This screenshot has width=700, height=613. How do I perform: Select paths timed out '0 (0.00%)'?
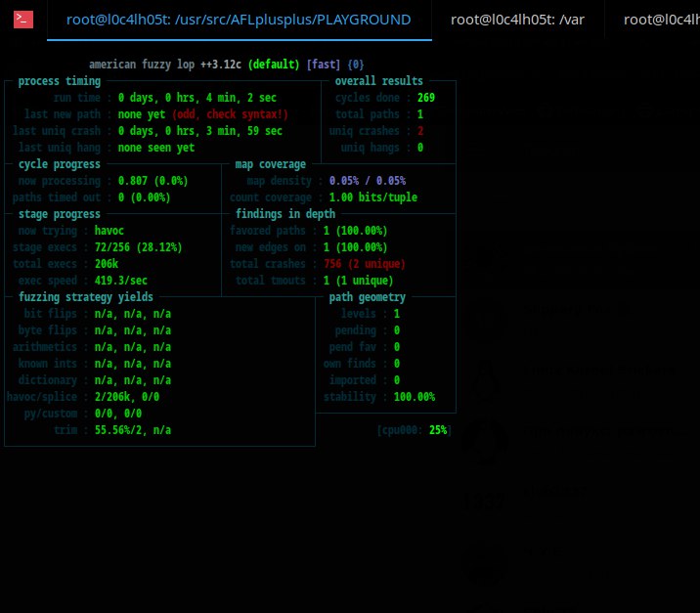(x=144, y=197)
